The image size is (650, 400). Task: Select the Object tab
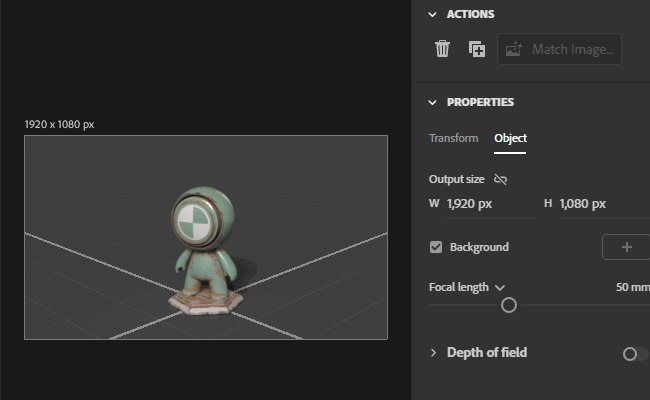pyautogui.click(x=510, y=138)
